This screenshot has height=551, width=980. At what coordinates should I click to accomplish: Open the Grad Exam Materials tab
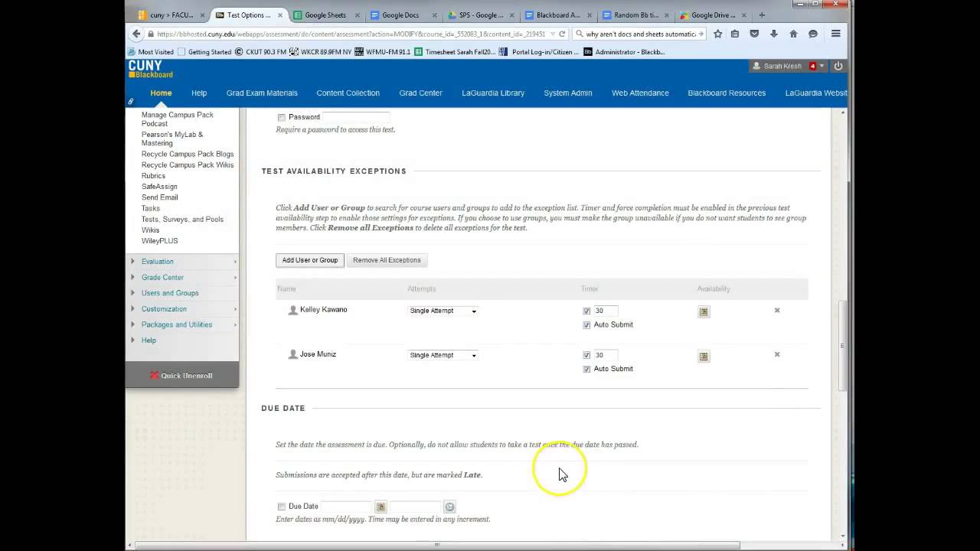tap(262, 93)
